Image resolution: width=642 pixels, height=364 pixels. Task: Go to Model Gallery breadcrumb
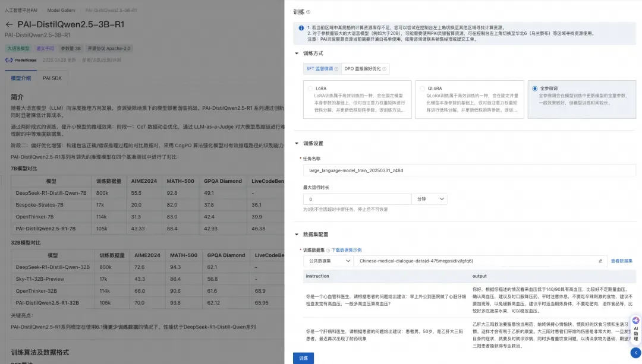point(61,10)
